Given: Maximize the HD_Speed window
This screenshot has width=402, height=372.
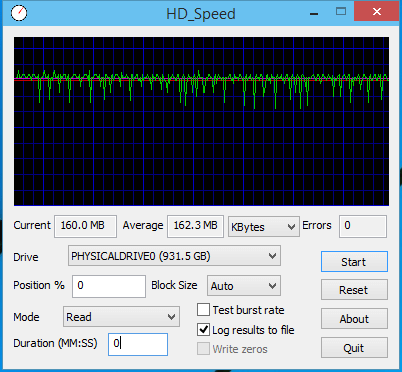Looking at the screenshot, I should [x=341, y=12].
